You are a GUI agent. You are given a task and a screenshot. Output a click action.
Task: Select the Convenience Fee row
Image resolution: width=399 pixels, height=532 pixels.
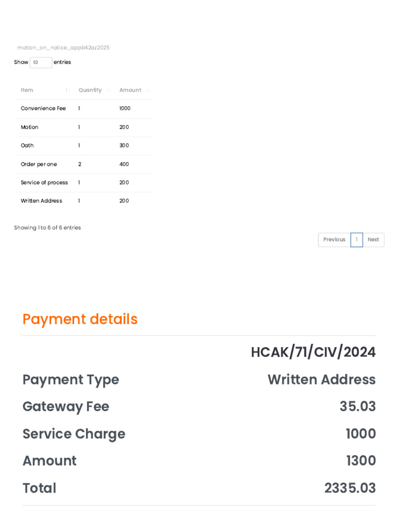coord(43,109)
